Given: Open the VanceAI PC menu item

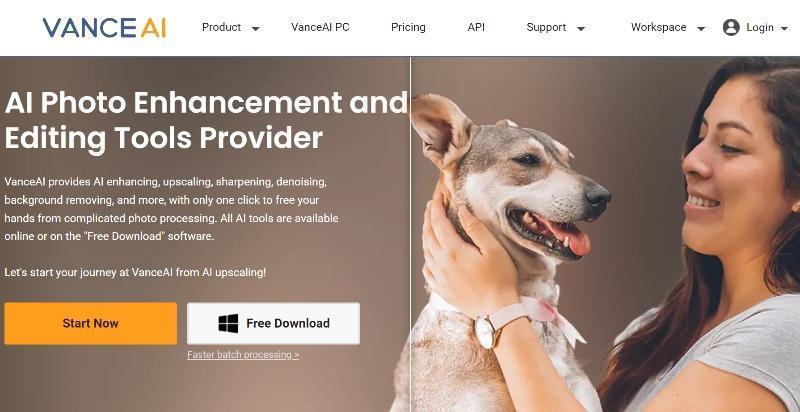Looking at the screenshot, I should [x=320, y=28].
